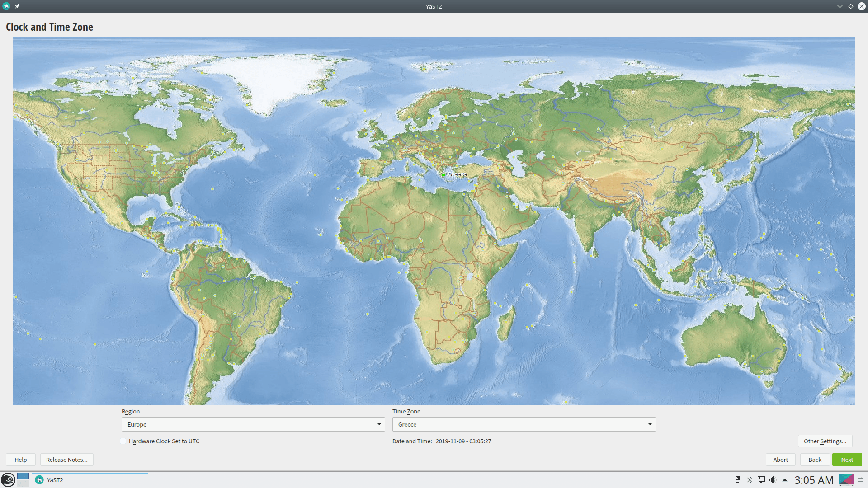Open Other Settings dialog
This screenshot has height=488, width=868.
[825, 441]
